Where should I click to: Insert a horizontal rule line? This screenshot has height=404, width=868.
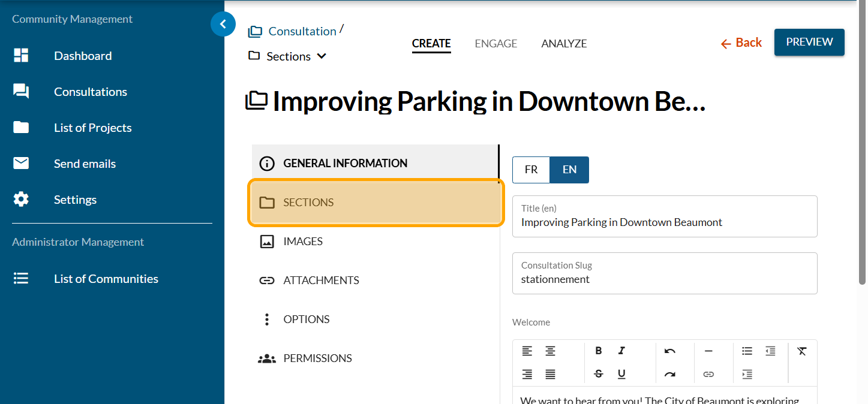[708, 351]
